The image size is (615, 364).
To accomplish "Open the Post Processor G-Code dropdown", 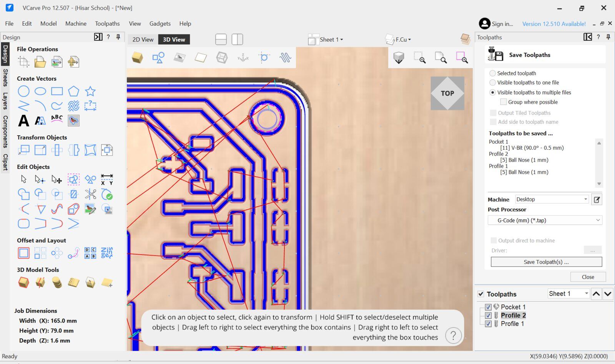I will coord(545,220).
